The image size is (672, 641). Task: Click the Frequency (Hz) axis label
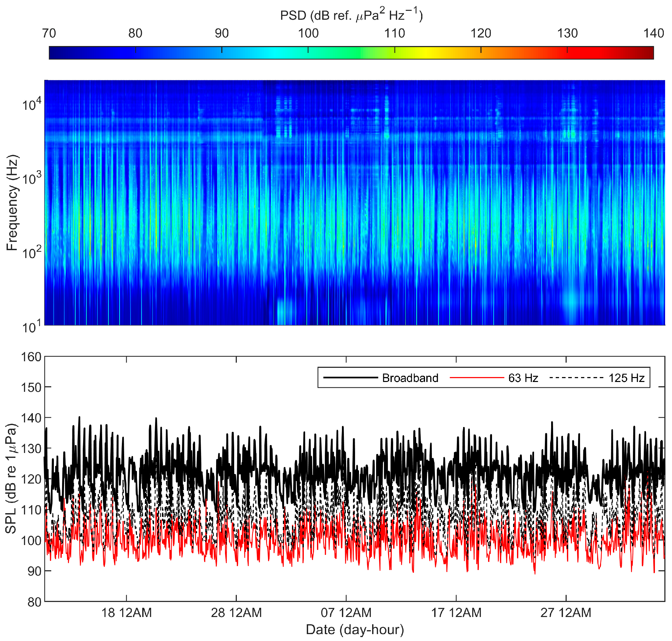pos(12,203)
